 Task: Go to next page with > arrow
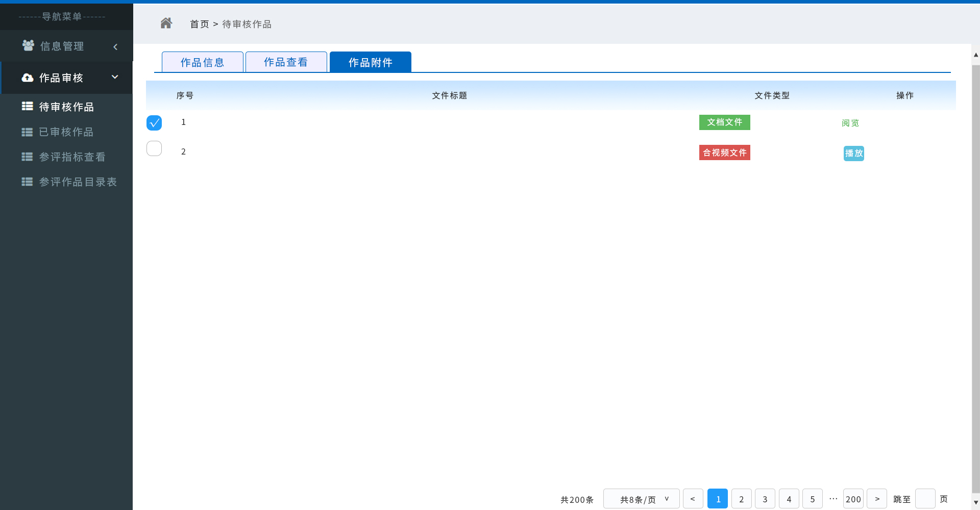point(877,499)
